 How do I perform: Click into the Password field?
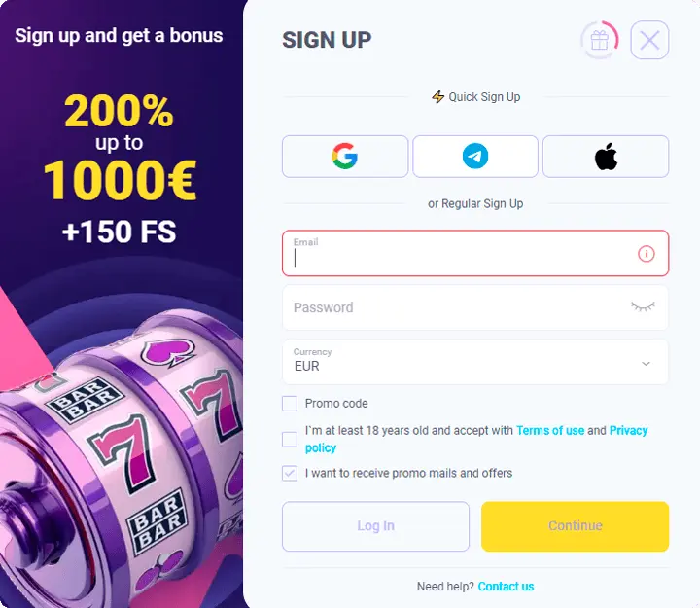[x=475, y=307]
